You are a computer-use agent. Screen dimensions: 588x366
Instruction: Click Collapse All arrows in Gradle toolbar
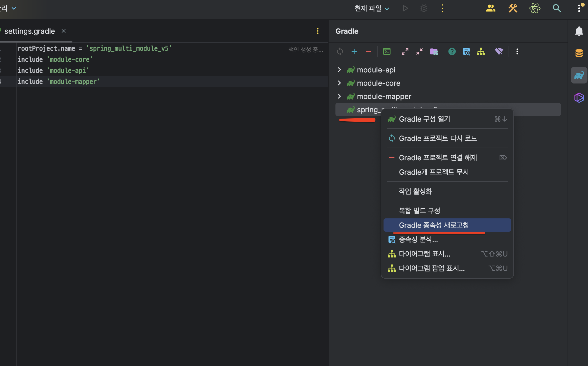(419, 52)
